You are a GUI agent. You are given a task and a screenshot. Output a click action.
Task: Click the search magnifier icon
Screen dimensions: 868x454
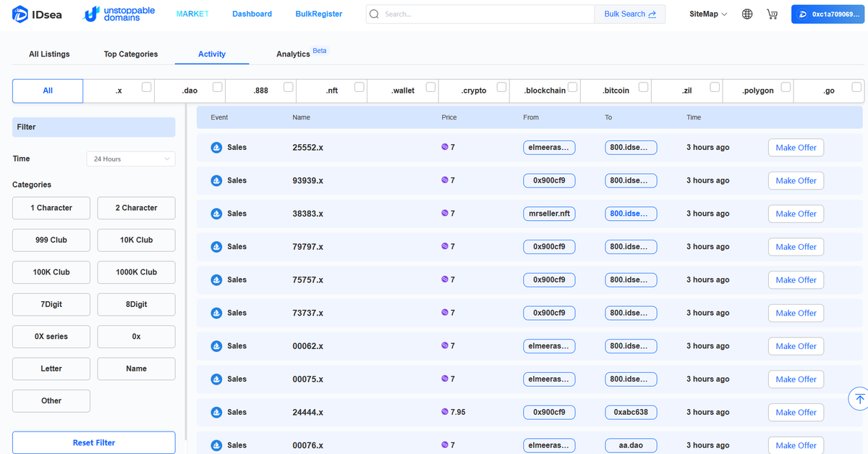[x=374, y=14]
